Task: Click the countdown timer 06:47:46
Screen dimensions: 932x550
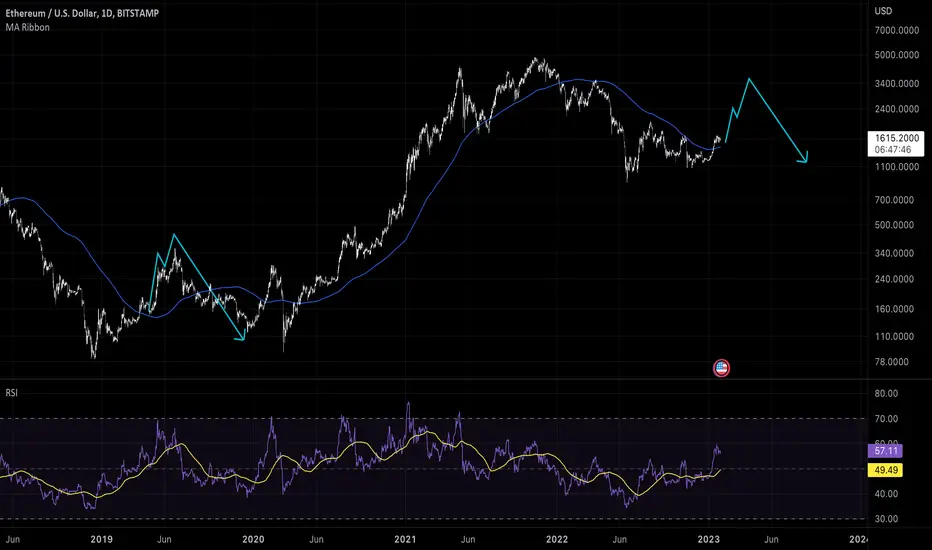Action: click(x=892, y=150)
